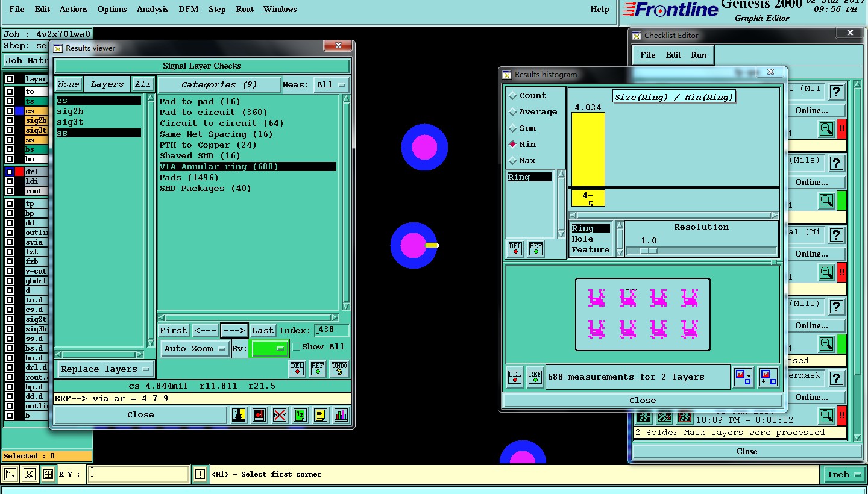Click the First navigation button
Image resolution: width=868 pixels, height=494 pixels.
[x=174, y=331]
